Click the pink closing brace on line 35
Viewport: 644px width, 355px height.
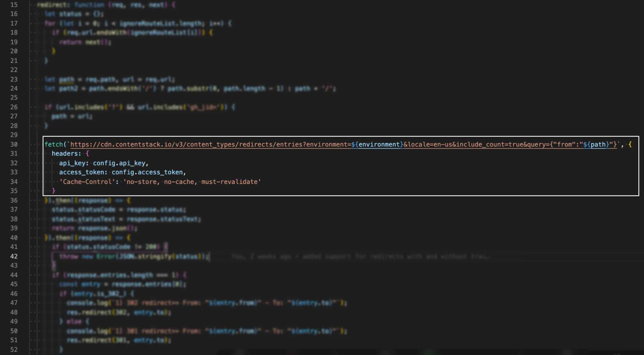coord(53,191)
